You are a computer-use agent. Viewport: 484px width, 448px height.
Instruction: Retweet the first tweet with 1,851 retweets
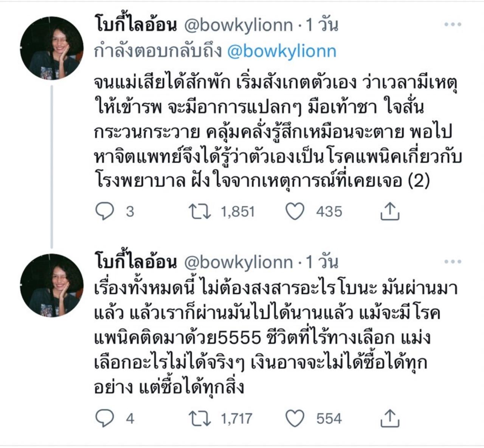click(x=200, y=212)
